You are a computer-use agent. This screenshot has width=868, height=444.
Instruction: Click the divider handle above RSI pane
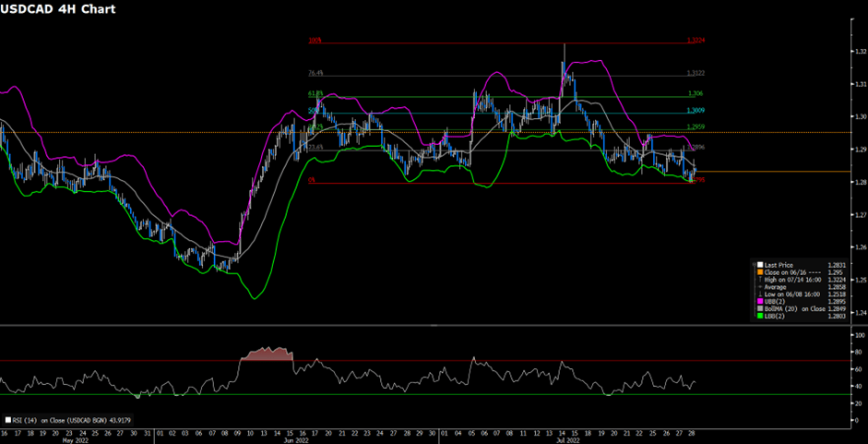click(x=434, y=326)
